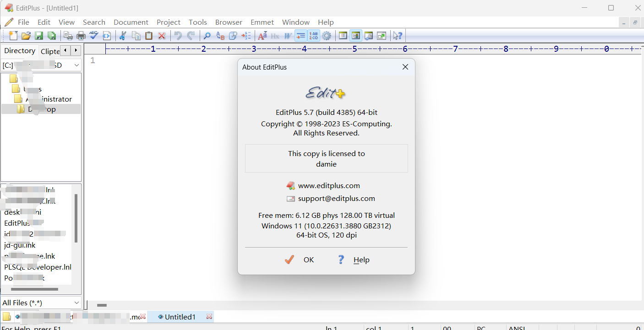Click the Replace toolbar icon

pyautogui.click(x=220, y=36)
